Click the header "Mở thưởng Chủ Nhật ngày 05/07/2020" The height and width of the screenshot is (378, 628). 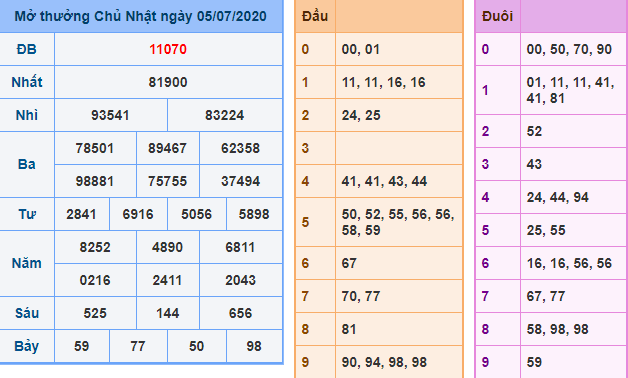pyautogui.click(x=141, y=16)
